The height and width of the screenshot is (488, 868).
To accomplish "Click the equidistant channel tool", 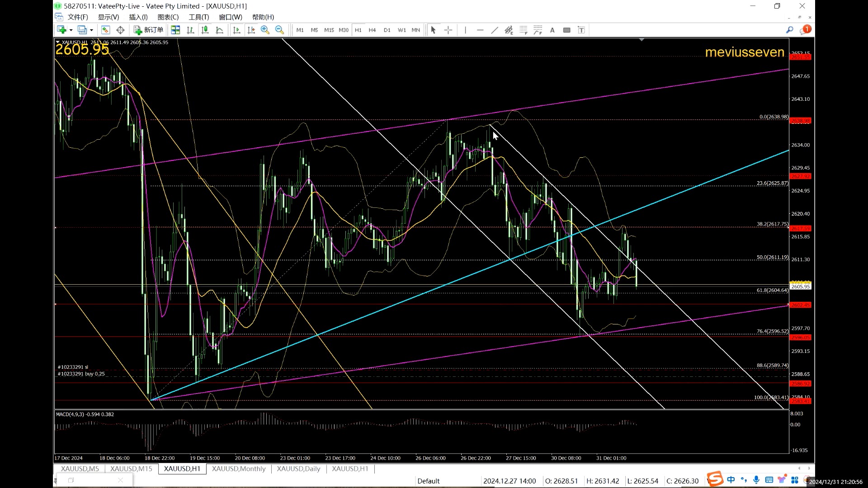I will [509, 30].
